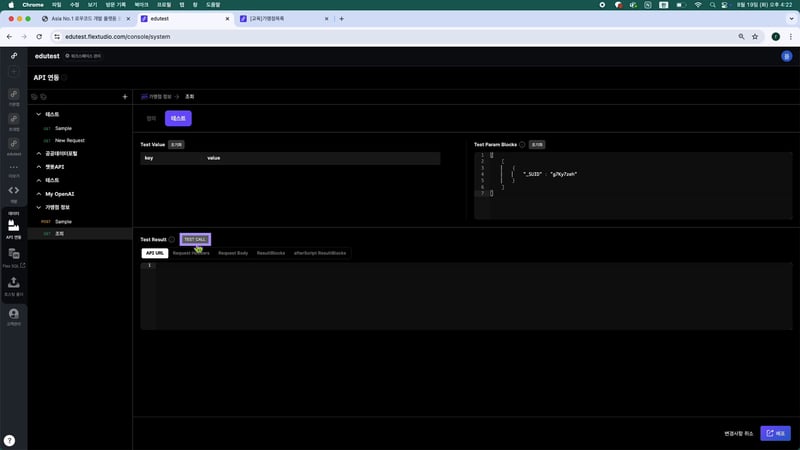Viewport: 800px width, 450px height.
Task: Switch to the Request Body tab
Action: click(x=232, y=253)
